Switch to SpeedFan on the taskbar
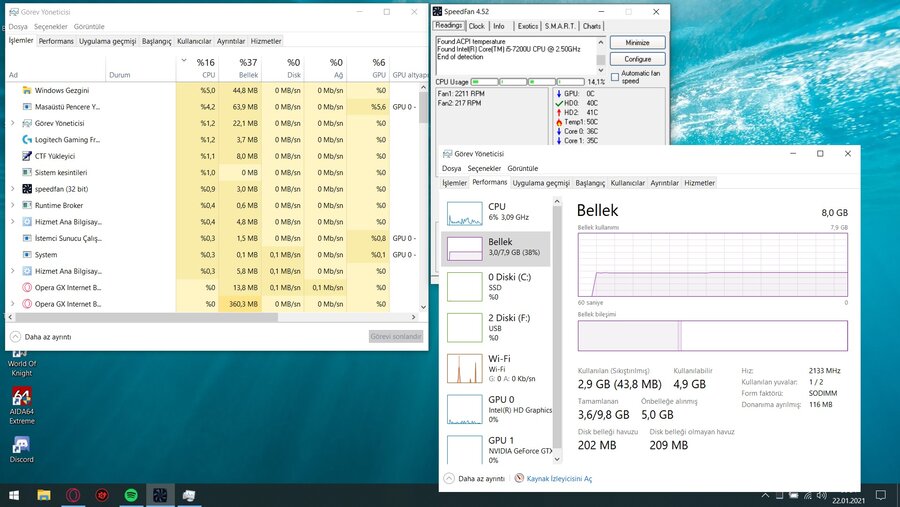This screenshot has height=507, width=900. (160, 495)
